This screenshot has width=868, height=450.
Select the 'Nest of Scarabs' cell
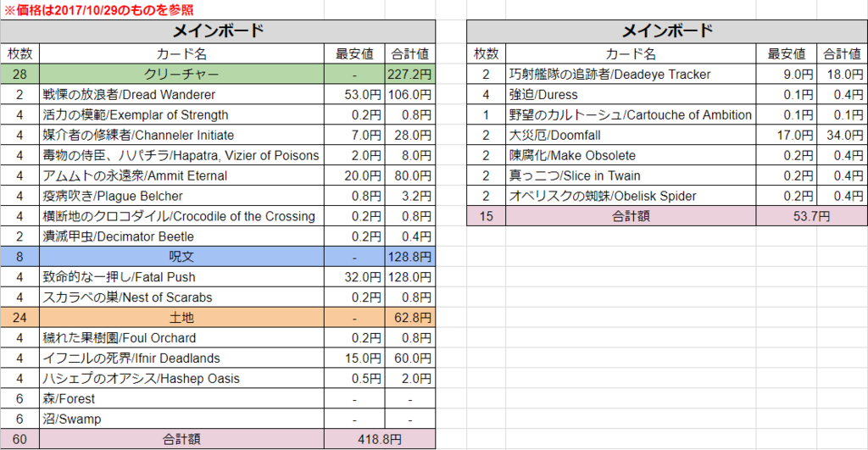(181, 297)
